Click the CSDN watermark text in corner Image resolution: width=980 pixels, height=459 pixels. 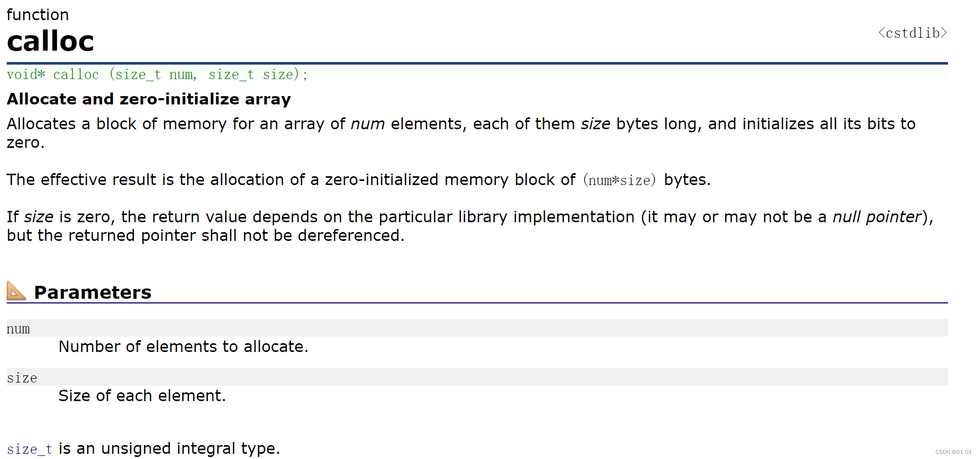pos(953,452)
